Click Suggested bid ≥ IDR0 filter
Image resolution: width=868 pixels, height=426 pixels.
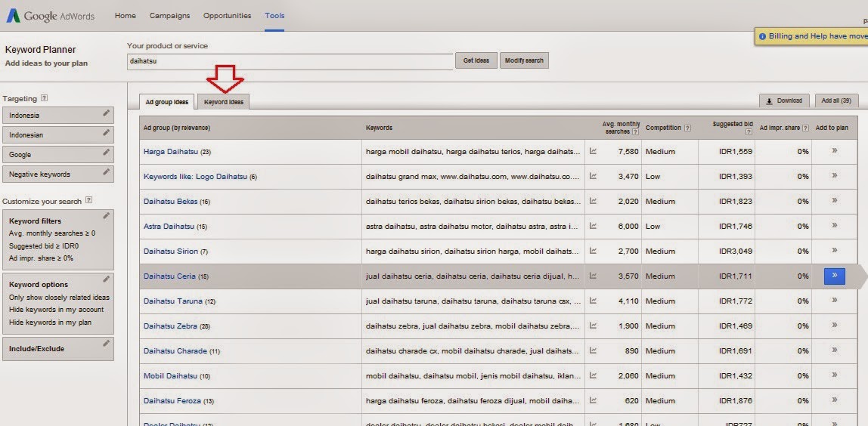45,245
